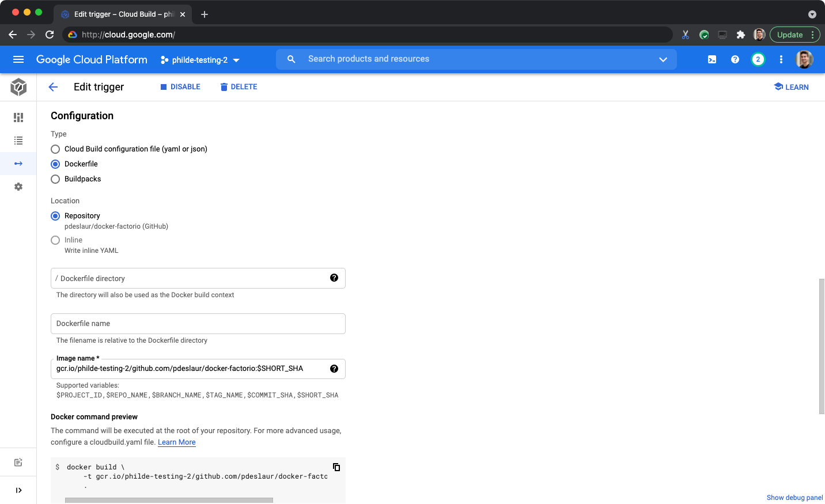Open Chrome's three-dot menu beside Update
825x504 pixels.
(812, 35)
